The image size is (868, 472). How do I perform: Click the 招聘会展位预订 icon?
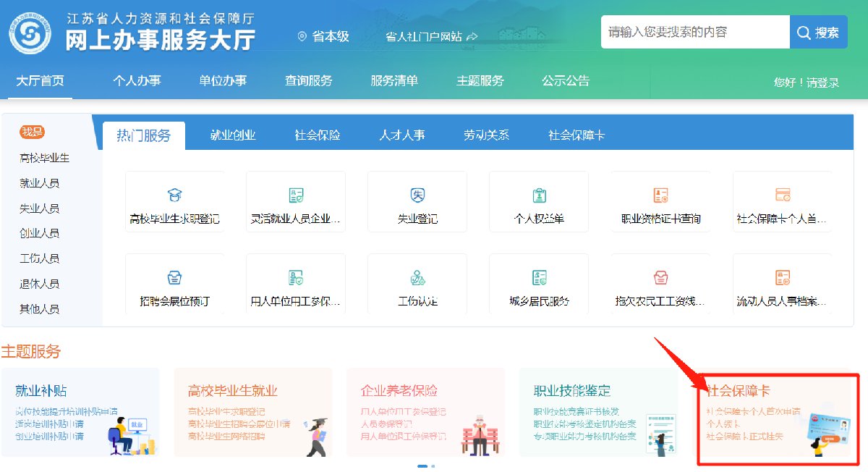(174, 277)
